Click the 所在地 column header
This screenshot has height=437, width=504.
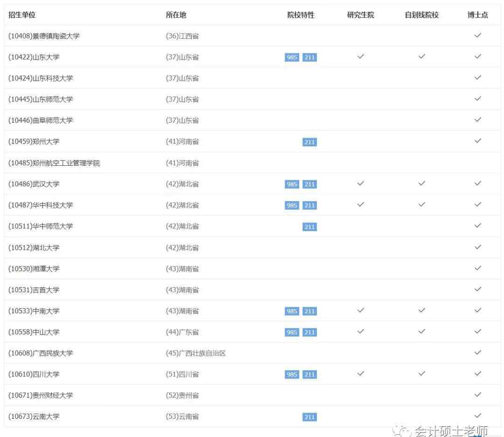(176, 15)
